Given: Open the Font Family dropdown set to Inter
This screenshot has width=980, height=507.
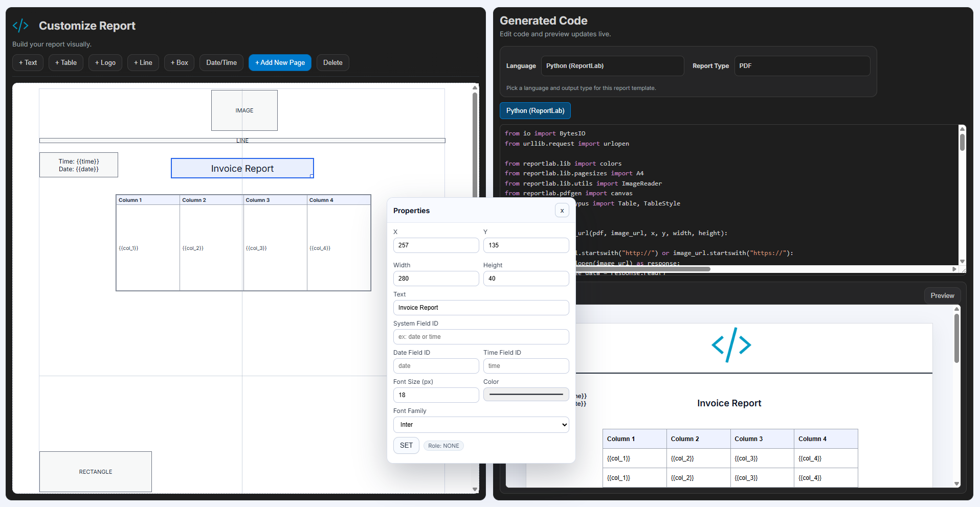Looking at the screenshot, I should tap(480, 424).
